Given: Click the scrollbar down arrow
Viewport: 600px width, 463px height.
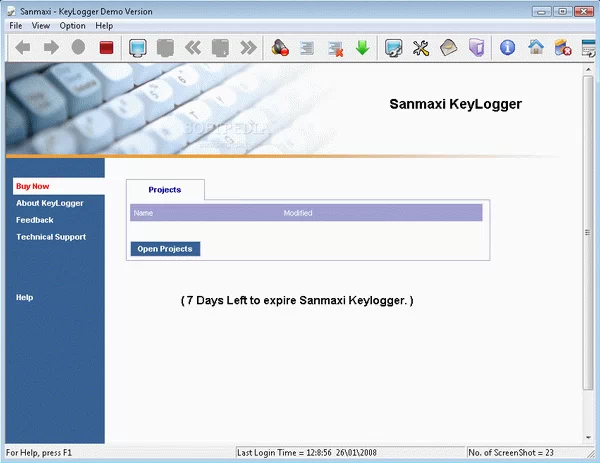Looking at the screenshot, I should click(588, 438).
